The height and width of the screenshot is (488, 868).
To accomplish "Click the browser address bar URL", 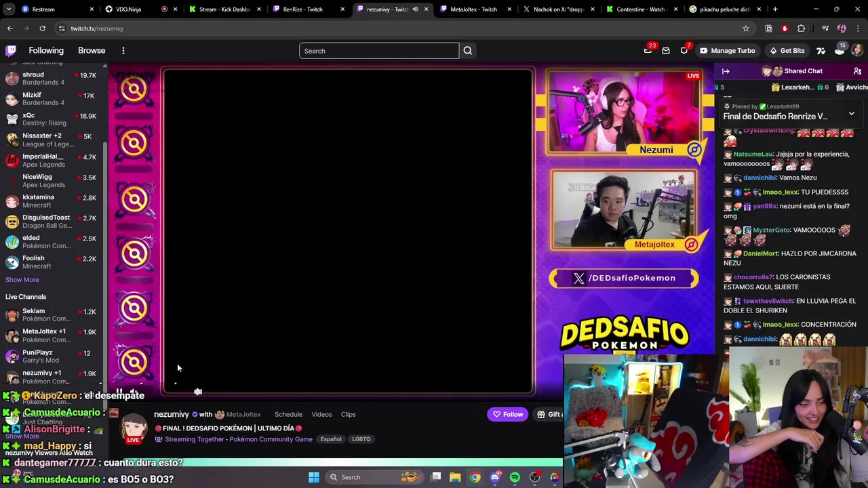I will [x=97, y=28].
